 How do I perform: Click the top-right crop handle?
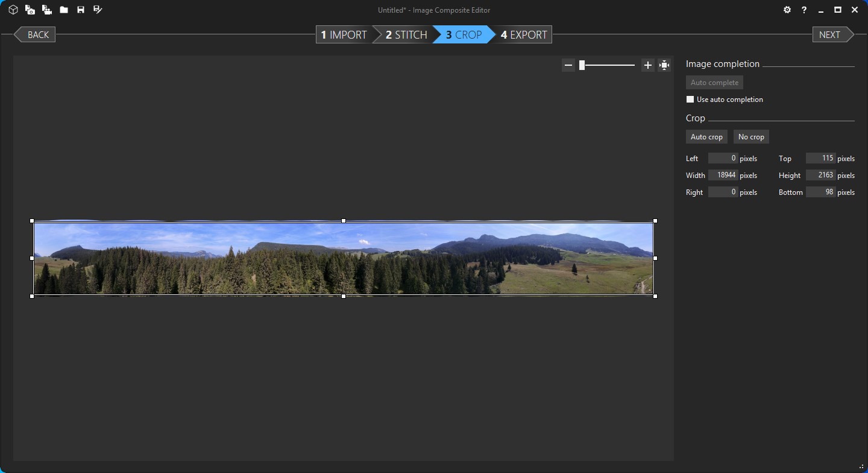pos(655,221)
